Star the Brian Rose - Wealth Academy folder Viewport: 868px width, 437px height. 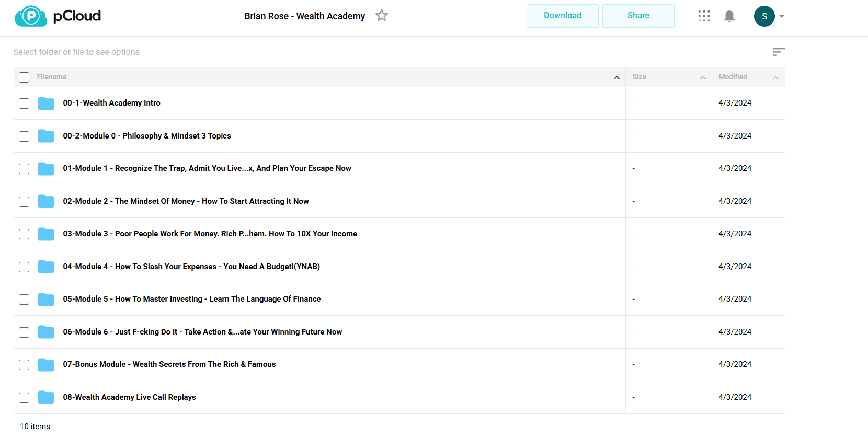point(382,16)
